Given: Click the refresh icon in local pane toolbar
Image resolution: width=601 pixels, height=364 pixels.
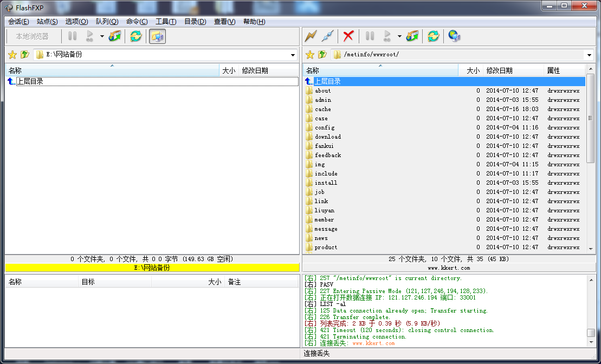Looking at the screenshot, I should pyautogui.click(x=135, y=36).
